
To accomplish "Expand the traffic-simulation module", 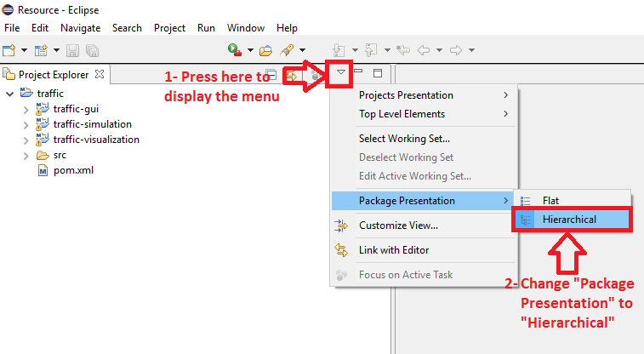I will pos(26,125).
